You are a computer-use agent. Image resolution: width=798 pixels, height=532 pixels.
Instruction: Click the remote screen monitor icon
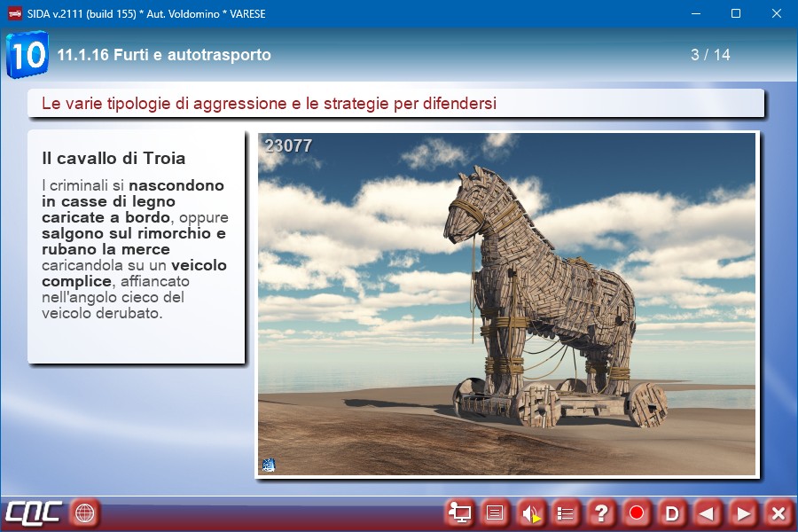[x=459, y=512]
